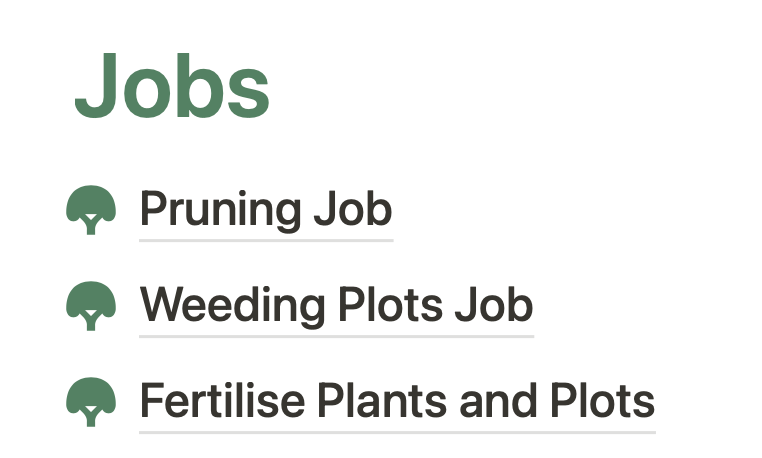Select the first green tree page icon
The image size is (762, 458).
point(91,210)
